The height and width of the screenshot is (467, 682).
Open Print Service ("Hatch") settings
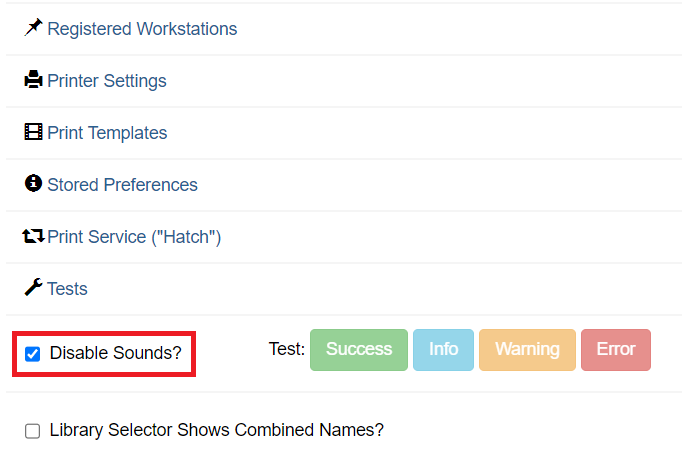click(x=134, y=237)
